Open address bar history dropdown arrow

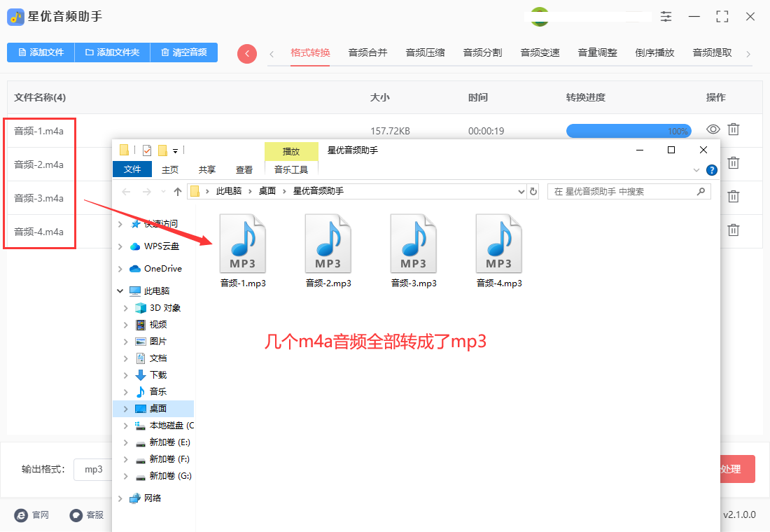(x=521, y=192)
